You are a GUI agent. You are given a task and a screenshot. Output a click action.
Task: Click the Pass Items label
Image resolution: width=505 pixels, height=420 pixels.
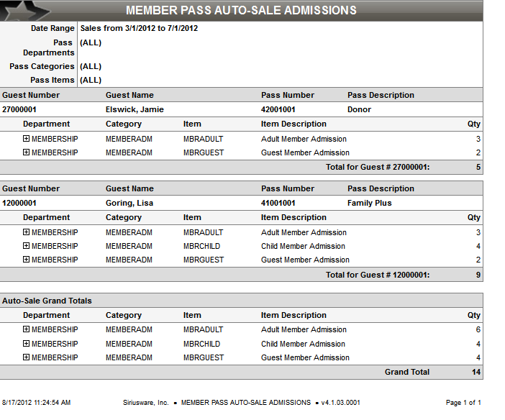53,81
